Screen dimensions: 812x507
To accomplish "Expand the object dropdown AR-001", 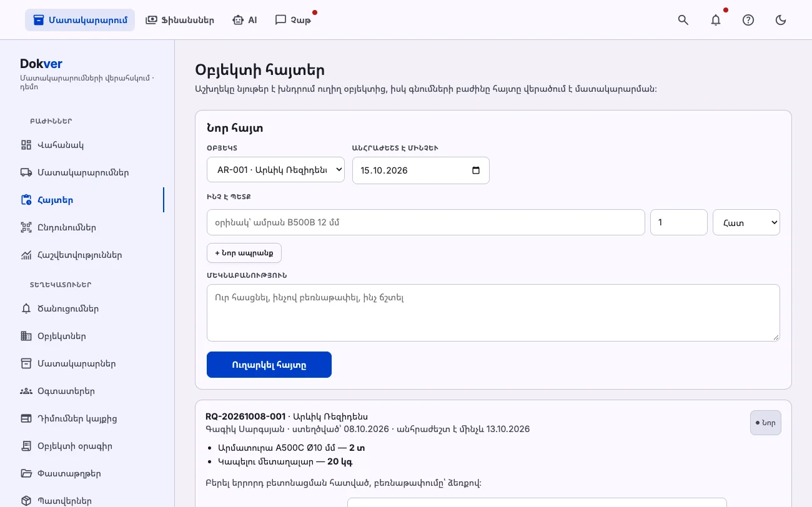I will 275,169.
